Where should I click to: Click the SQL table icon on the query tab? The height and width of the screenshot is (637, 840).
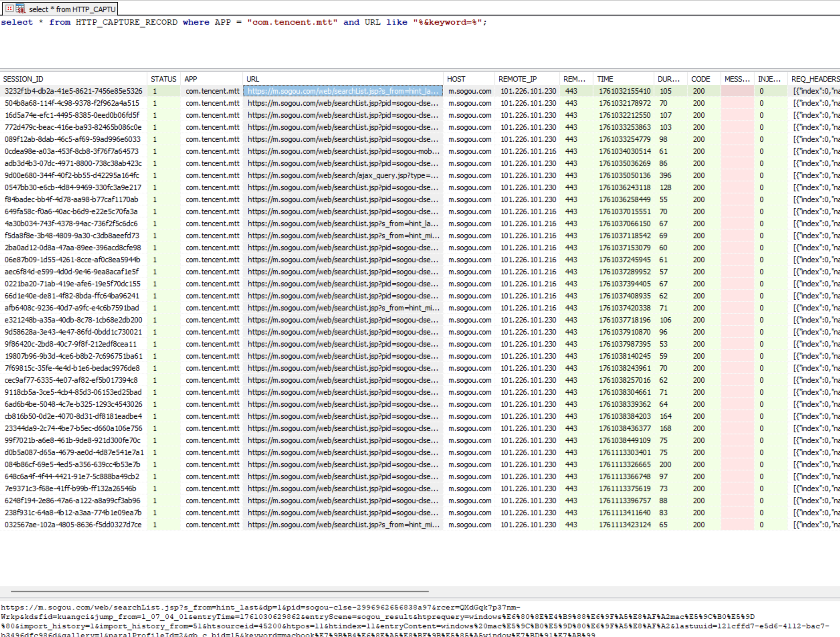20,8
